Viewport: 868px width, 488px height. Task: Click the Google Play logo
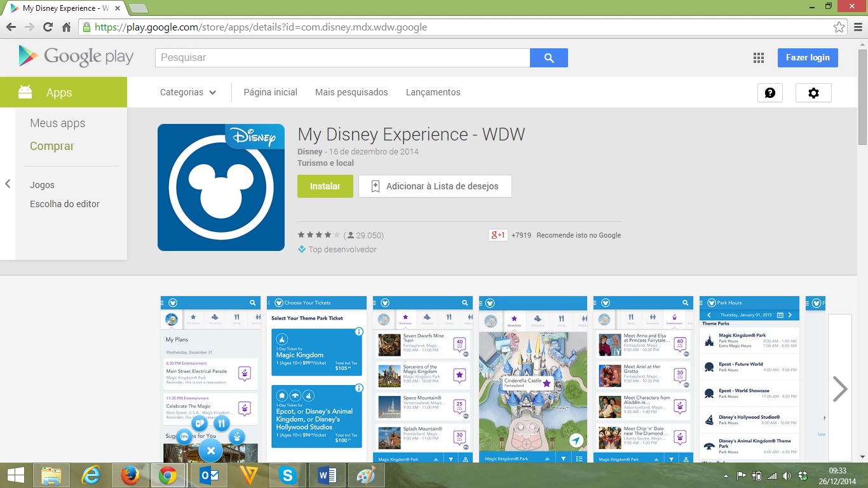pyautogui.click(x=76, y=57)
